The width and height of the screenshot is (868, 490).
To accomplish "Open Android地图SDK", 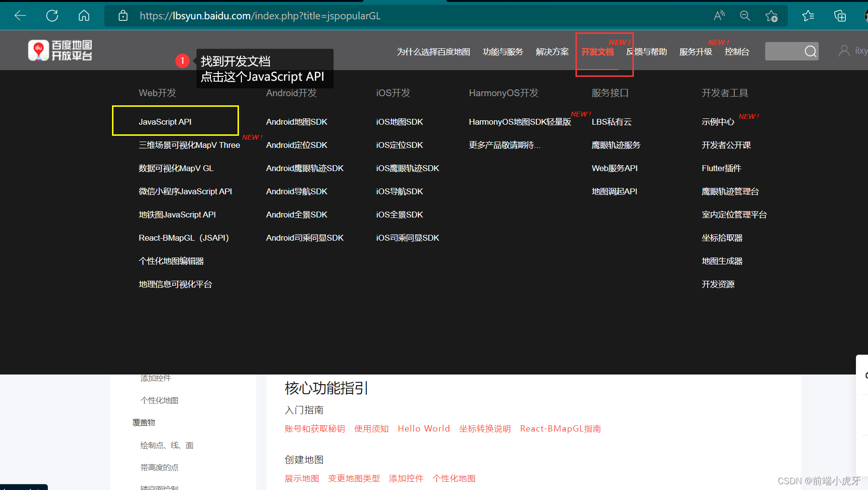I will pos(296,122).
